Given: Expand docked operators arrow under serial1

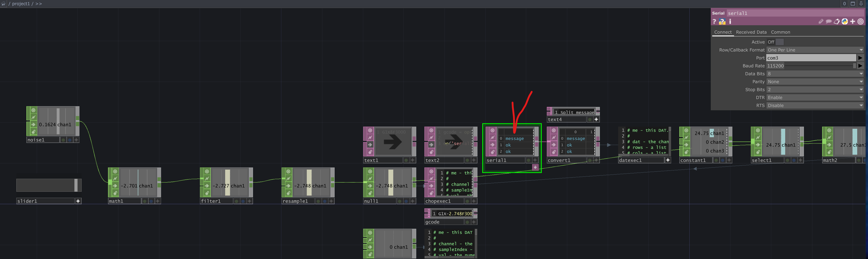Looking at the screenshot, I should [x=535, y=167].
